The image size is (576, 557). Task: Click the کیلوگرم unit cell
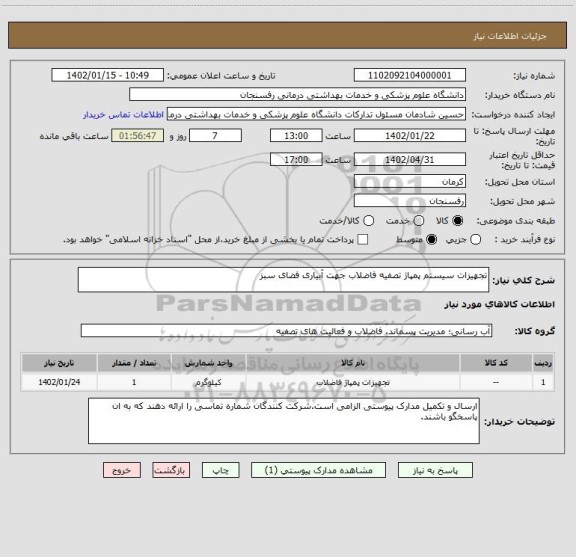(x=208, y=382)
